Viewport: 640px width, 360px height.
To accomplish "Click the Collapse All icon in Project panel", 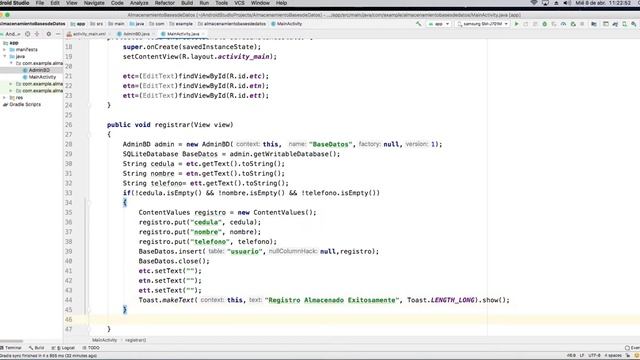I will click(x=37, y=34).
